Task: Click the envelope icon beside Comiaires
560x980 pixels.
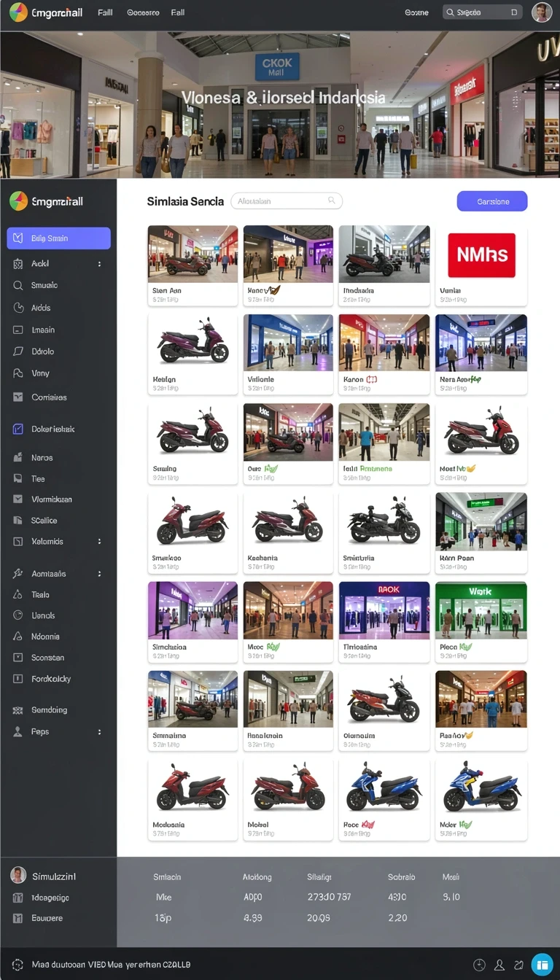Action: coord(18,397)
